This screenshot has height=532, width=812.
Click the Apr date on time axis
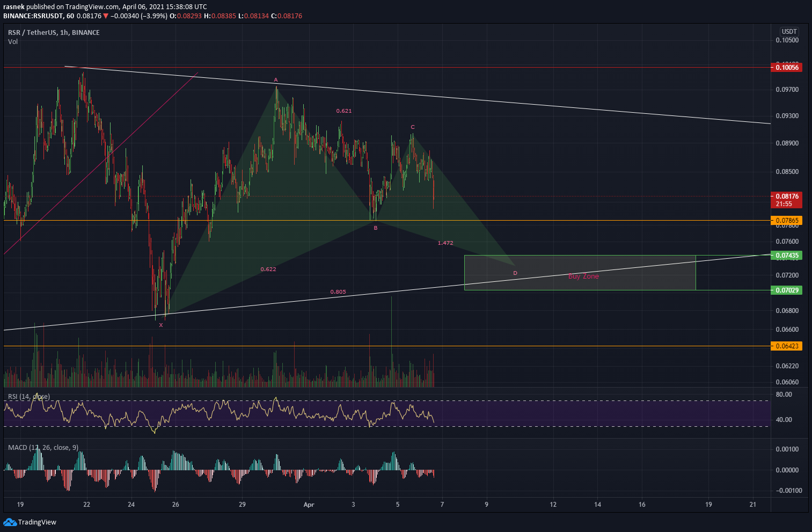click(x=308, y=505)
